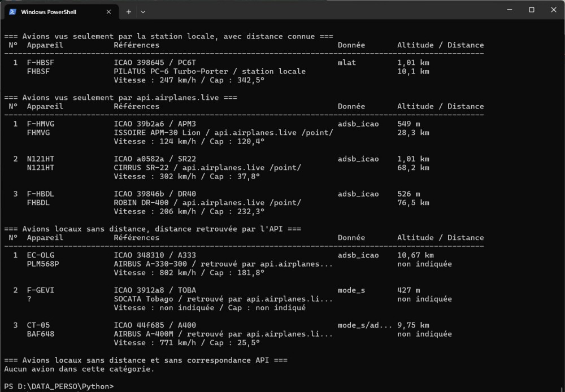The height and width of the screenshot is (392, 565).
Task: Click the PowerShell icon in the tab
Action: [x=12, y=12]
